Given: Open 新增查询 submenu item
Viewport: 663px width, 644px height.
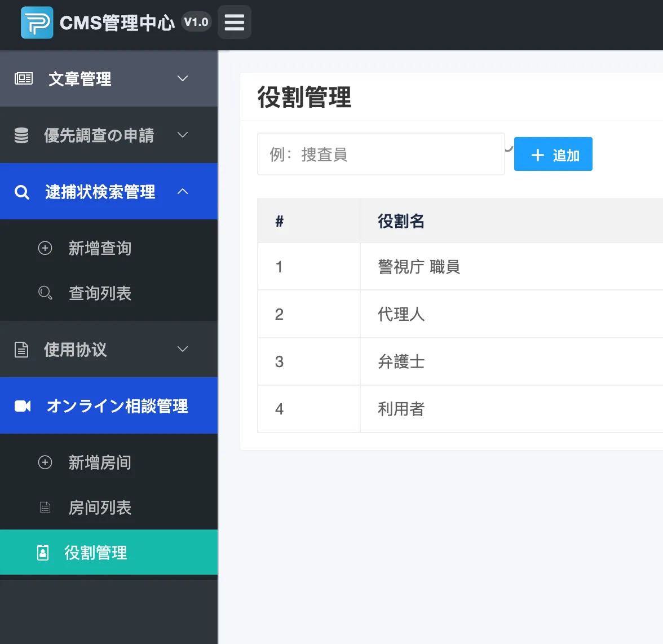Looking at the screenshot, I should coord(109,248).
